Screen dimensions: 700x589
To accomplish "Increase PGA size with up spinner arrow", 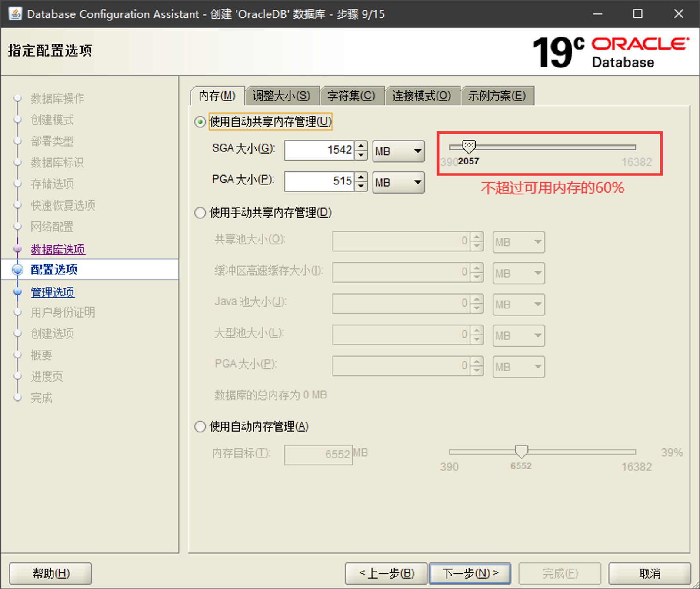I will 361,177.
